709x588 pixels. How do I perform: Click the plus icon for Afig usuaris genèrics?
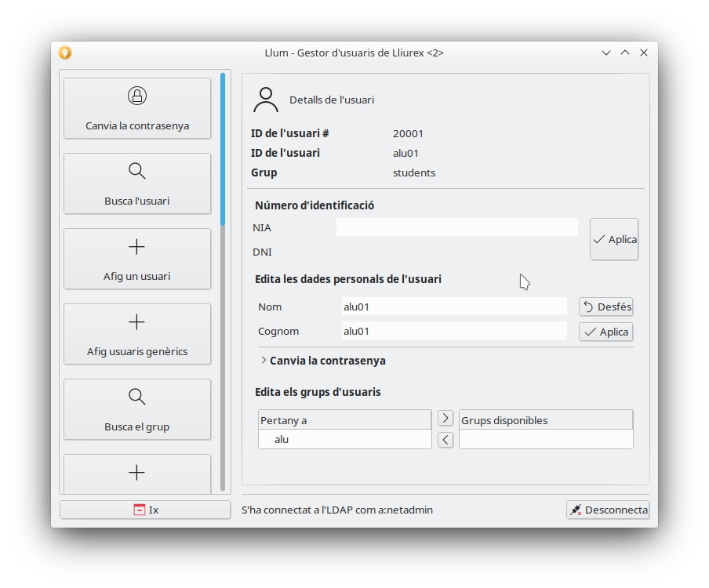(137, 322)
